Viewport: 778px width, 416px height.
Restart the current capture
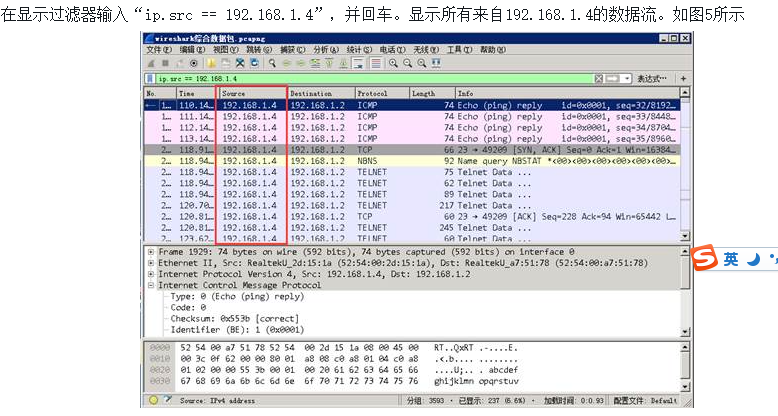[x=180, y=64]
